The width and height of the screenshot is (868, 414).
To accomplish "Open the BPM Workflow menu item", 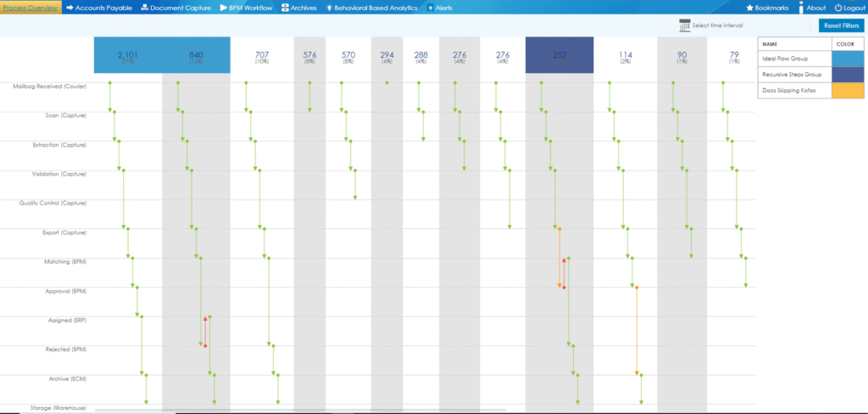I will (x=252, y=8).
